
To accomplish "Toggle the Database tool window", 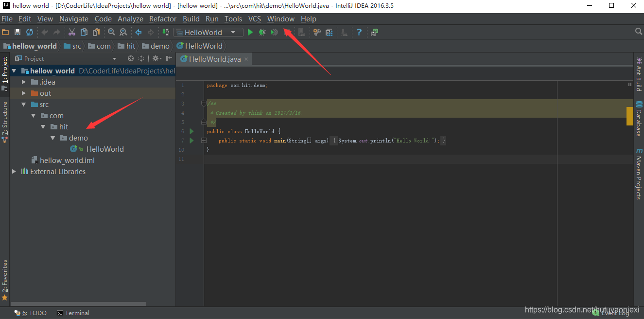I will tap(639, 119).
